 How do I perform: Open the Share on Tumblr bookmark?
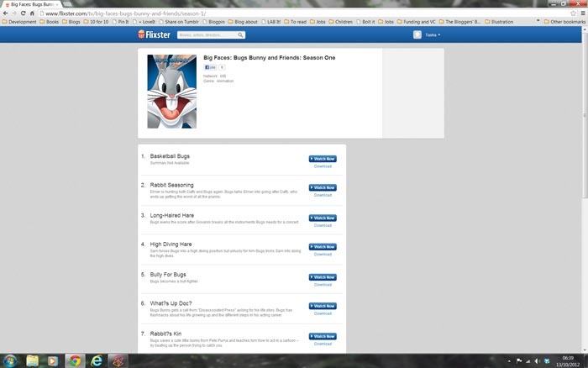179,22
